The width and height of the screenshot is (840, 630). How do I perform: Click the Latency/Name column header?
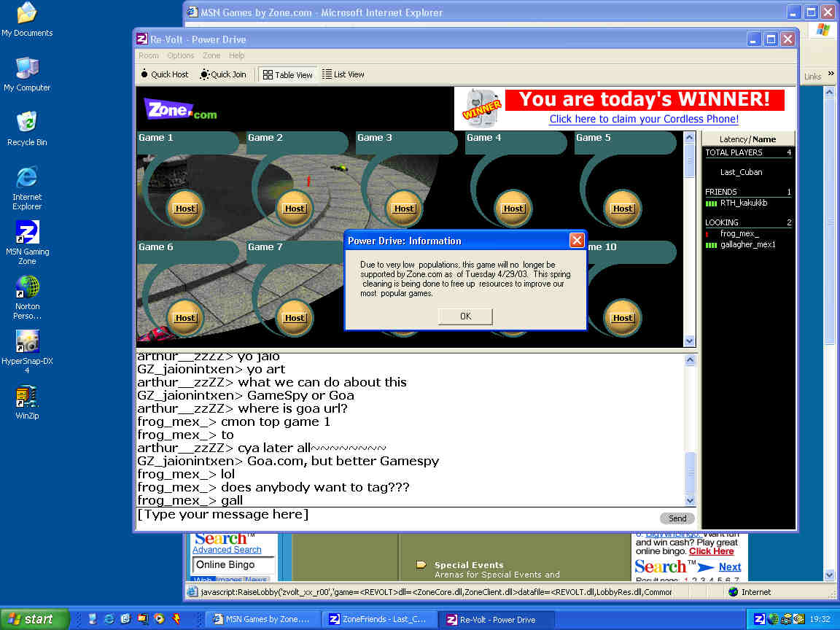tap(747, 139)
